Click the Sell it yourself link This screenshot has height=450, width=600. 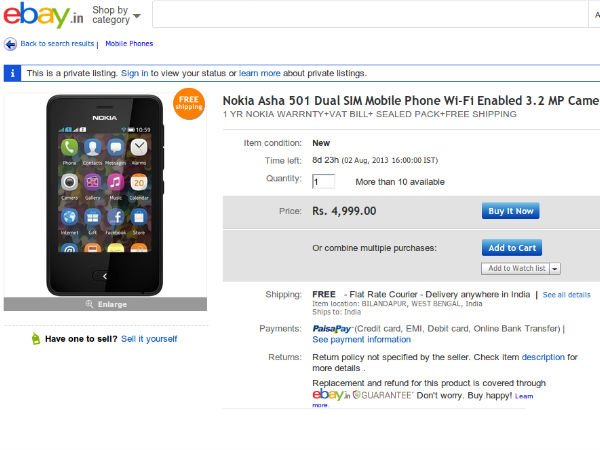(149, 339)
